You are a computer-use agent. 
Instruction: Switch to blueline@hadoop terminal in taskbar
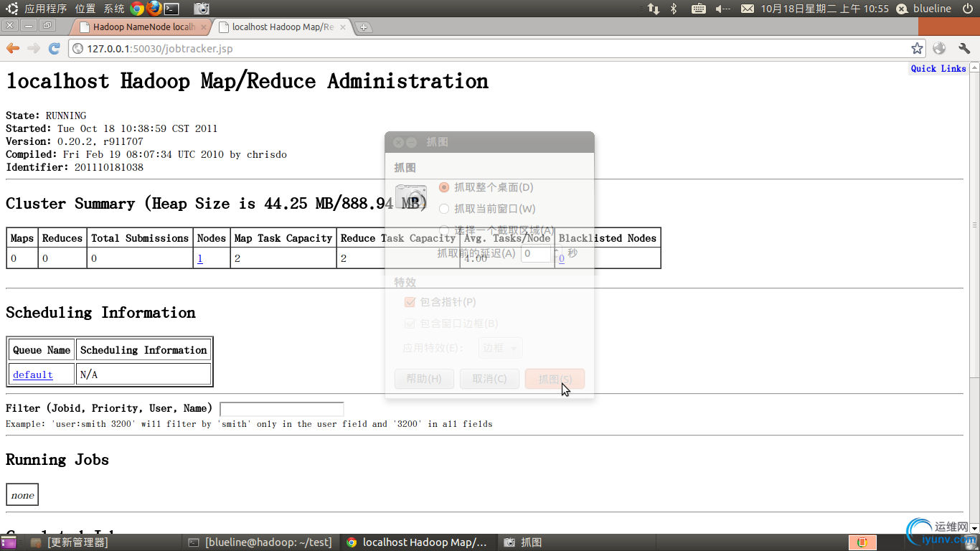click(260, 542)
